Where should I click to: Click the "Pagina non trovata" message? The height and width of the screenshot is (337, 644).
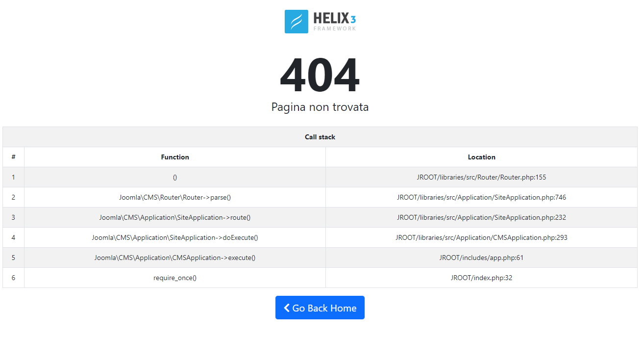click(x=320, y=107)
